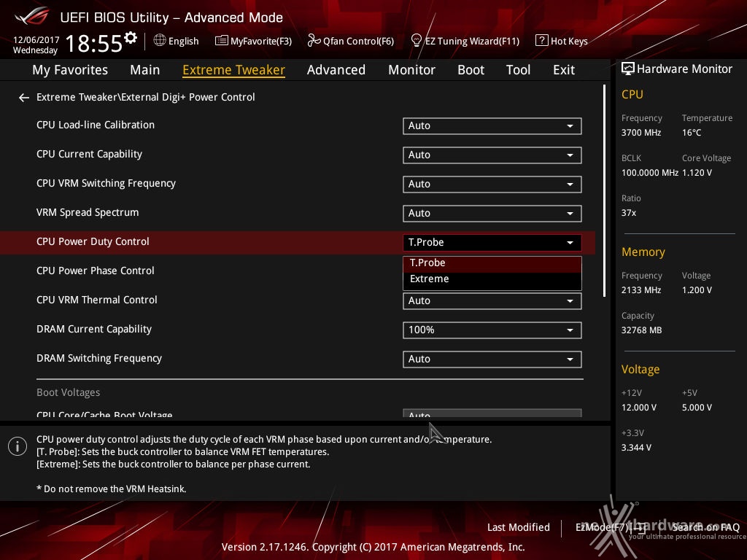
Task: Open the CPU VRM Thermal Control dropdown
Action: [x=492, y=301]
